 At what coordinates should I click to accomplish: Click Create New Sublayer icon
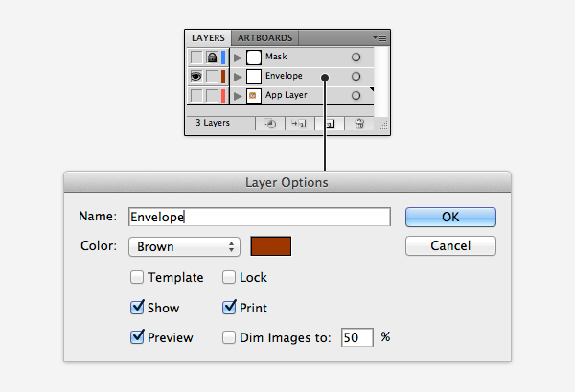tap(299, 124)
